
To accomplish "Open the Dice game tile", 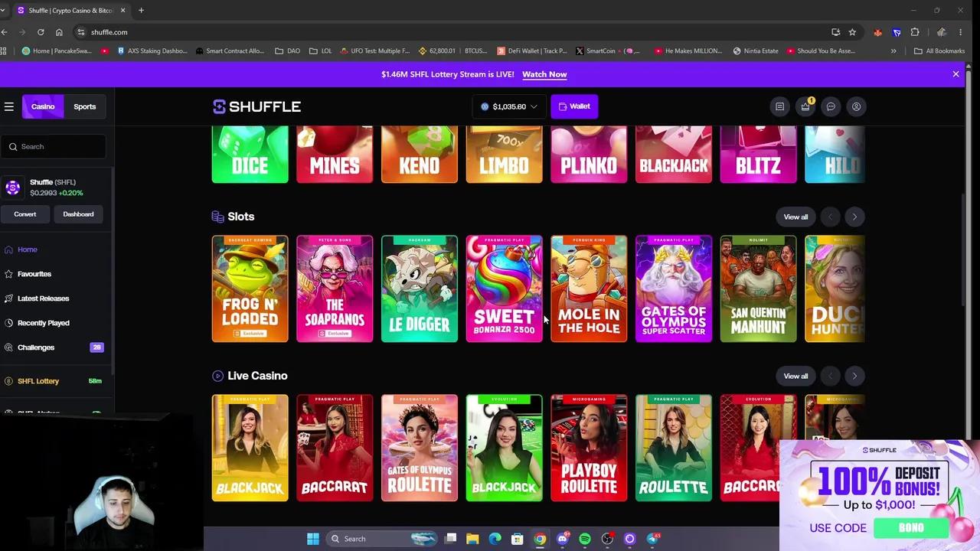I will [250, 155].
